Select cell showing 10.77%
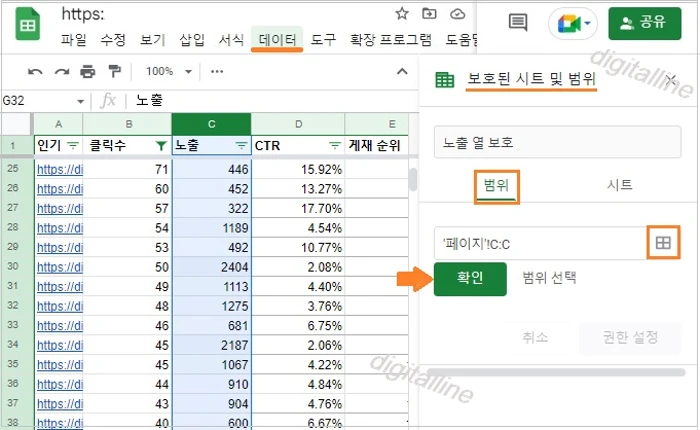 point(298,247)
